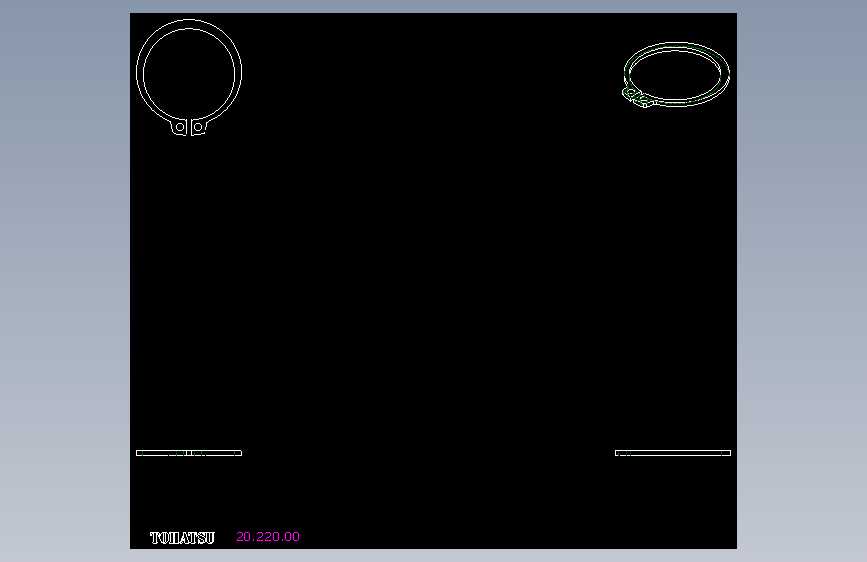Select the bottom-left edge view of the ring
The image size is (867, 562).
coord(189,453)
